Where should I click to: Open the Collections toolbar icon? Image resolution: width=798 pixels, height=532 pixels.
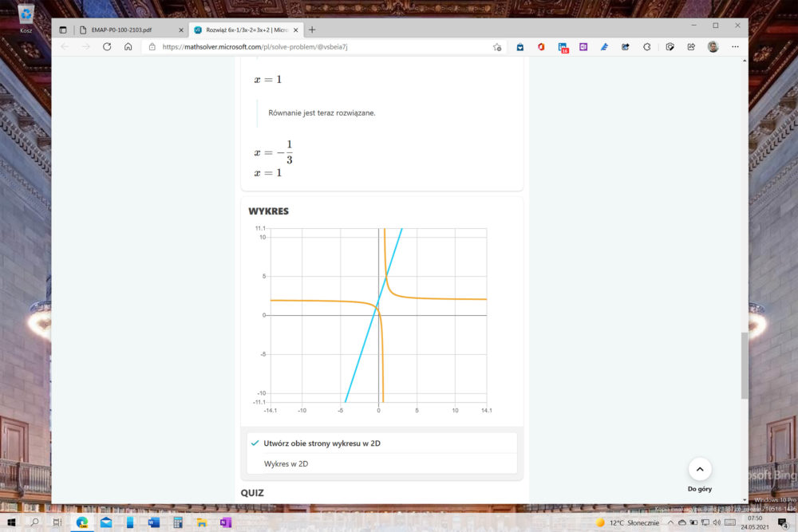pos(626,47)
